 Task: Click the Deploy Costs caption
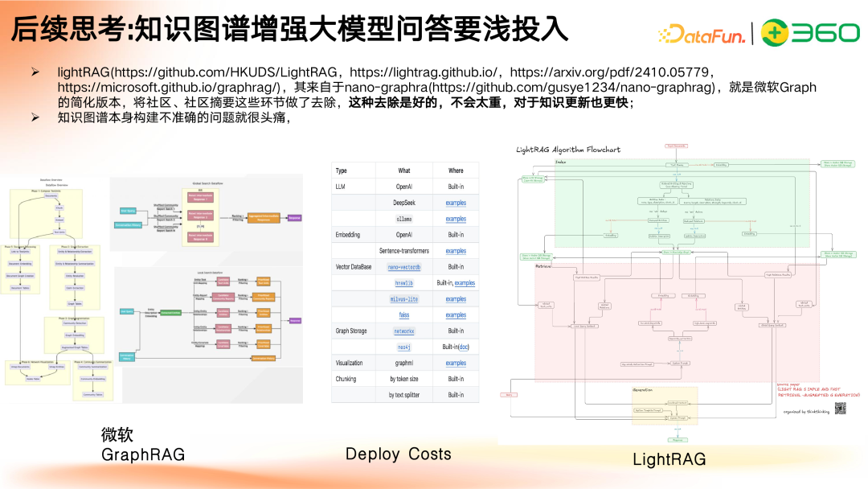[x=399, y=454]
